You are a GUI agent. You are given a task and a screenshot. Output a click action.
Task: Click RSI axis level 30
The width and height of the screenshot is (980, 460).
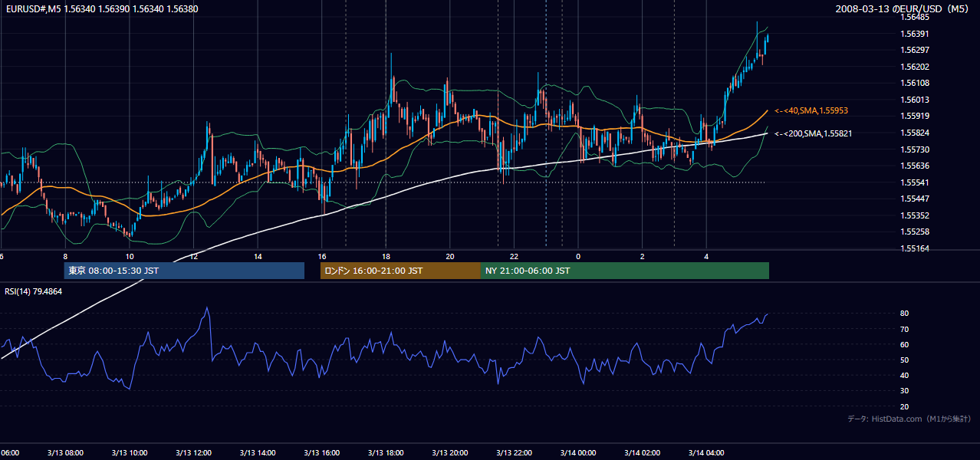905,391
